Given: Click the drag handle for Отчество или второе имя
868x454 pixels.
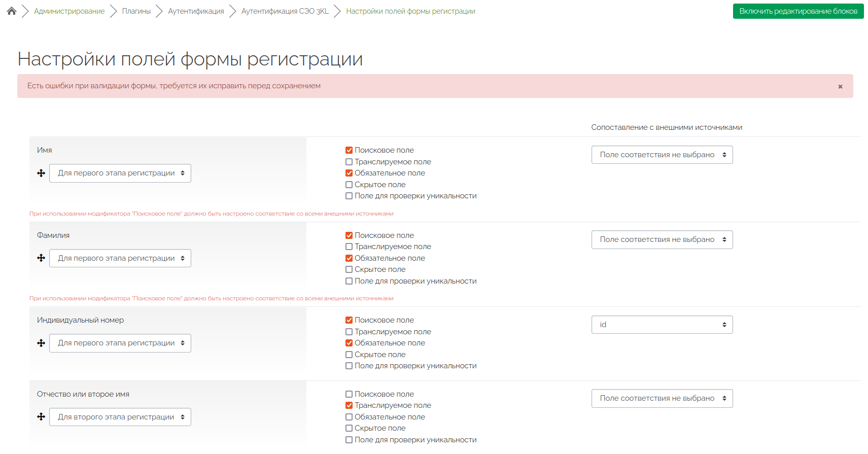Looking at the screenshot, I should pyautogui.click(x=41, y=417).
